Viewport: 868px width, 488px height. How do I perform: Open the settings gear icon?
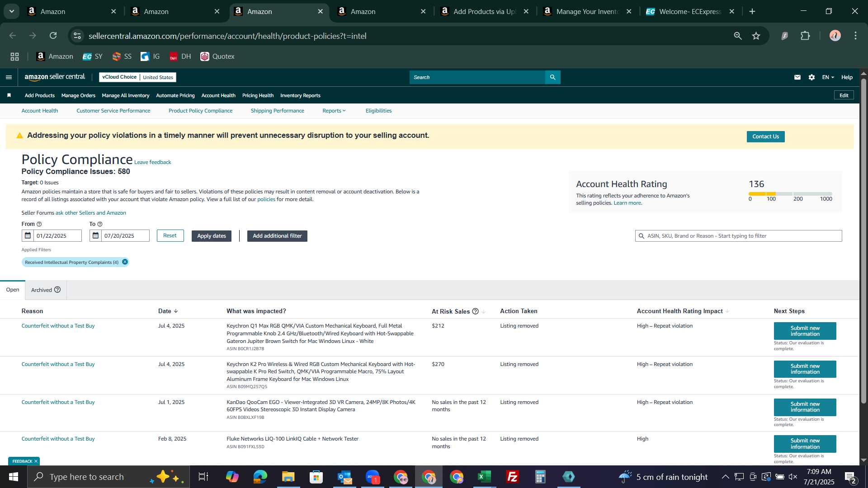tap(811, 77)
